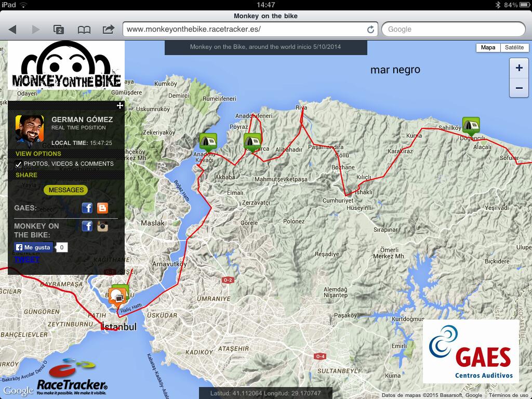Click the O-2 highway shield
This screenshot has width=532, height=399.
click(228, 280)
